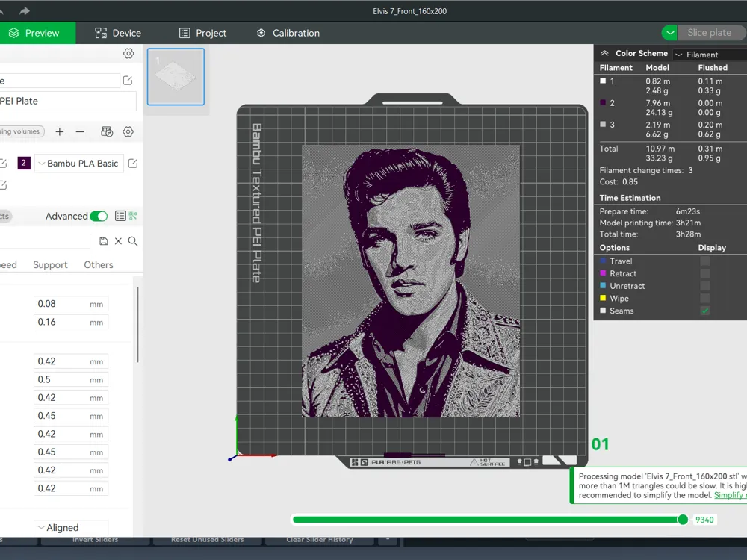Edit the printer preset with pencil icon

pos(127,81)
